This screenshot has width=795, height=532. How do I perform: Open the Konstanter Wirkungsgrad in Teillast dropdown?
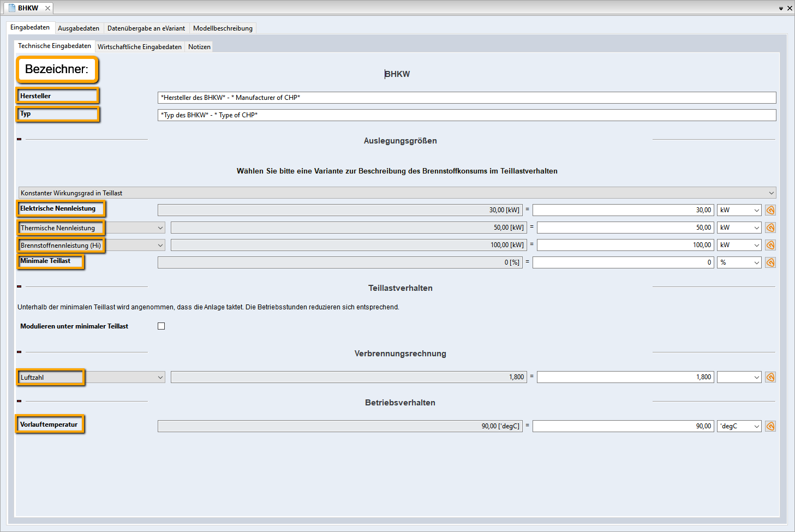click(x=397, y=193)
